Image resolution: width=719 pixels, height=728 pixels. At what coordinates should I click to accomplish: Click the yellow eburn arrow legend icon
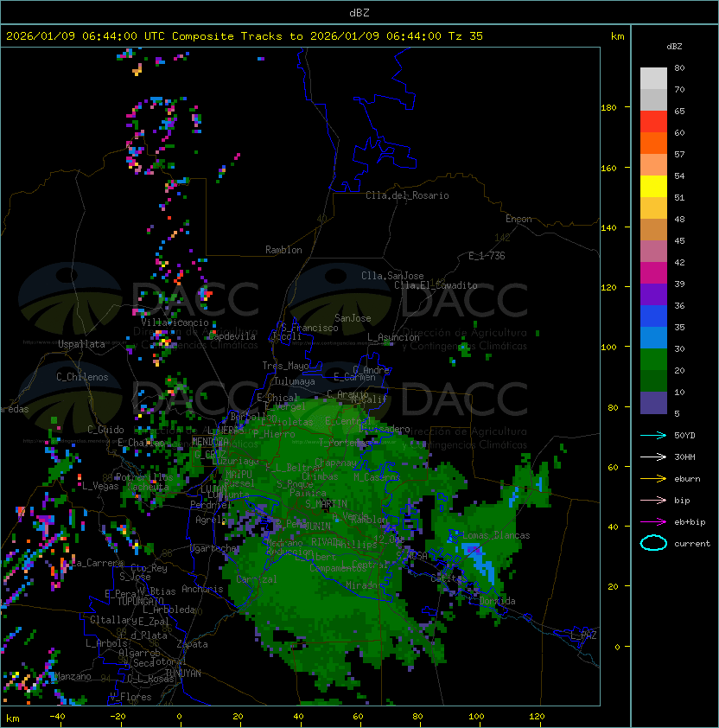point(653,479)
